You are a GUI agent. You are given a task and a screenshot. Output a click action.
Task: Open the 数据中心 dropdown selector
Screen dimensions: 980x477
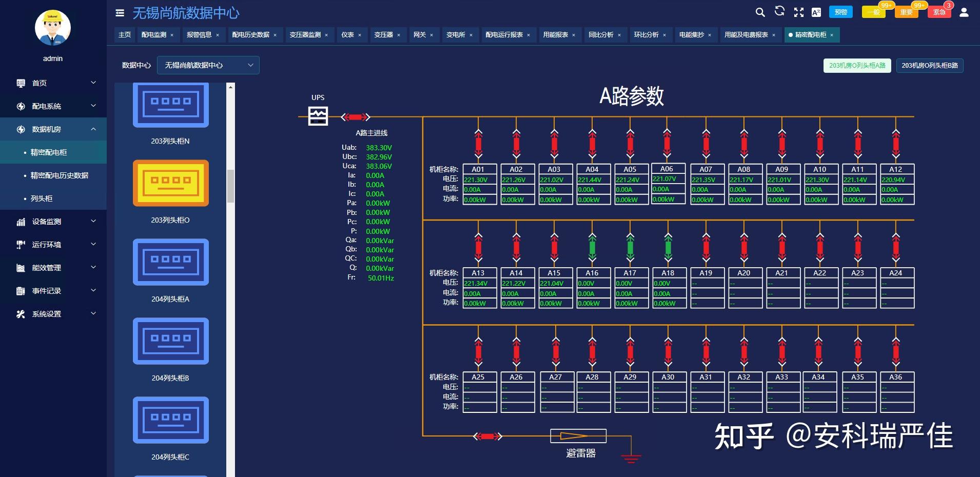[x=208, y=65]
